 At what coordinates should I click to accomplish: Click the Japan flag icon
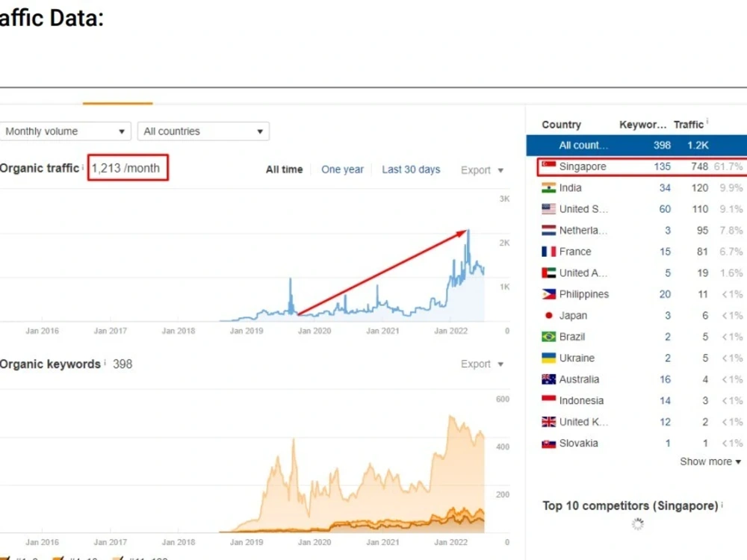pos(549,315)
